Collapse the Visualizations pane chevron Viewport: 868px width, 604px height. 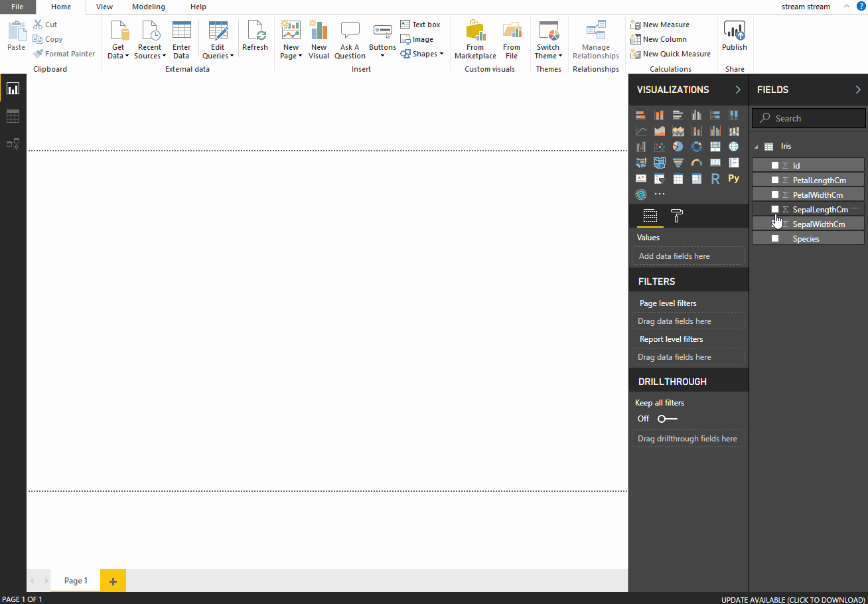[x=738, y=90]
